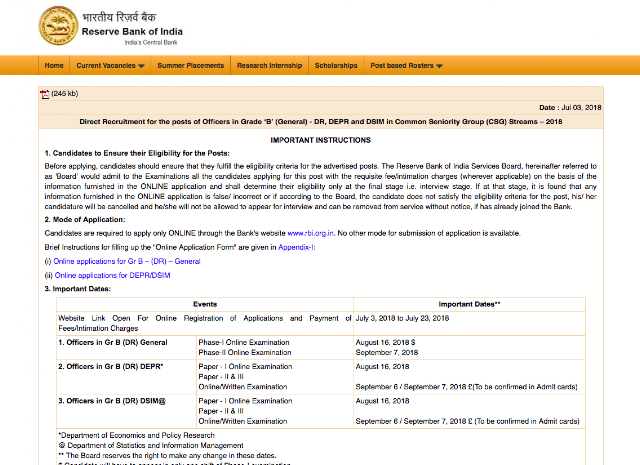Open the PDF icon next to 245 kb
The image size is (640, 465).
point(44,94)
